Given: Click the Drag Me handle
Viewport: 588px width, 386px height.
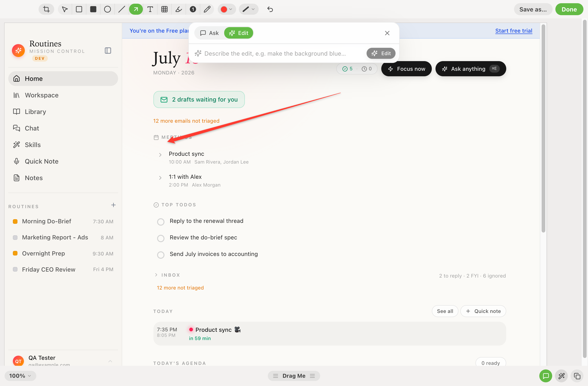Looking at the screenshot, I should click(294, 376).
